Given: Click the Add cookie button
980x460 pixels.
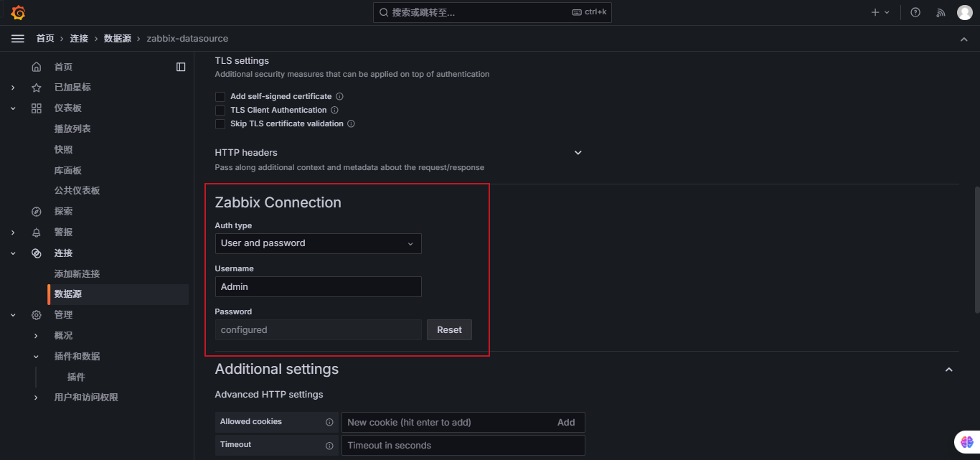Looking at the screenshot, I should [566, 423].
